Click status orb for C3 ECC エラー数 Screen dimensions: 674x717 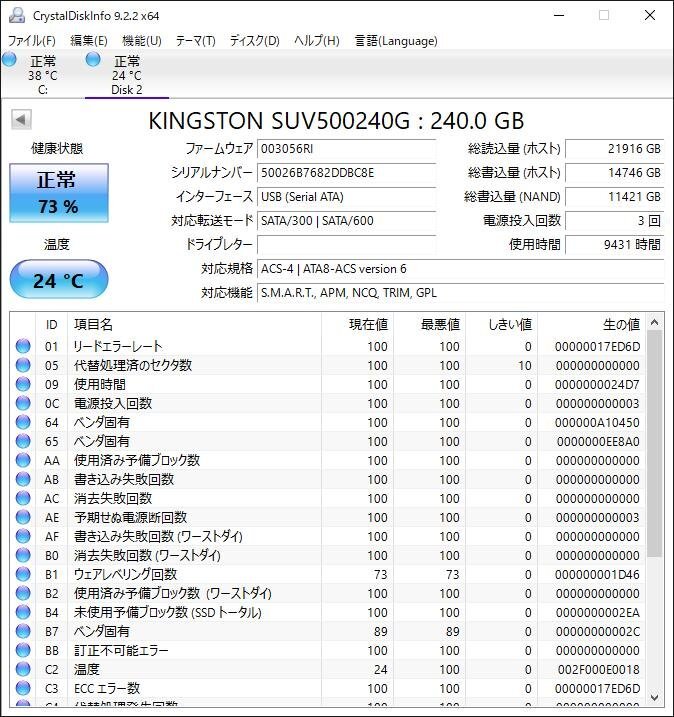(x=23, y=688)
